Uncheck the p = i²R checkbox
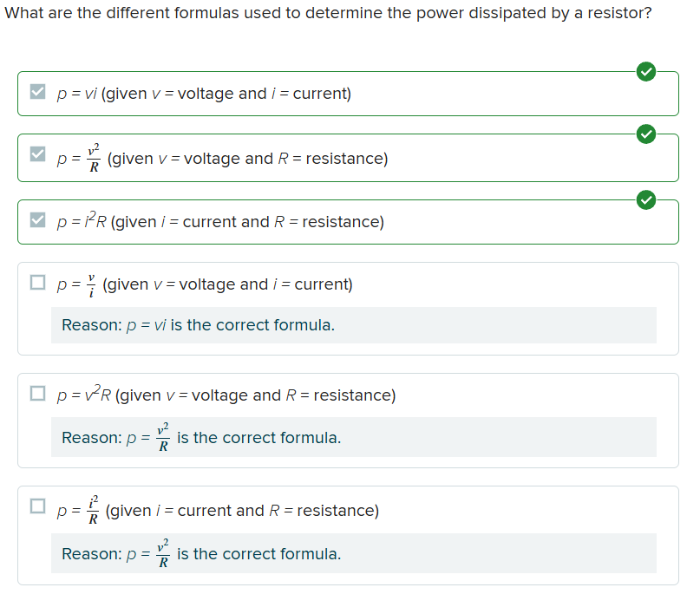 coord(37,219)
